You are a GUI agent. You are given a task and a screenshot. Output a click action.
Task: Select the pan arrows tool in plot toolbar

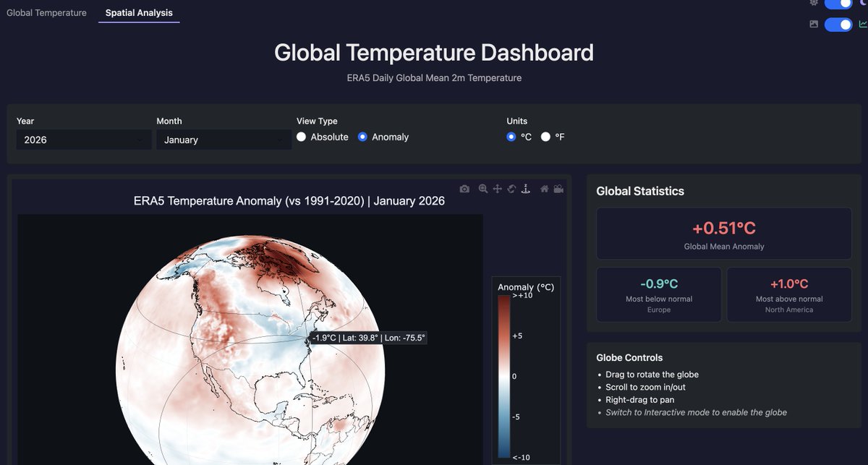pos(498,189)
